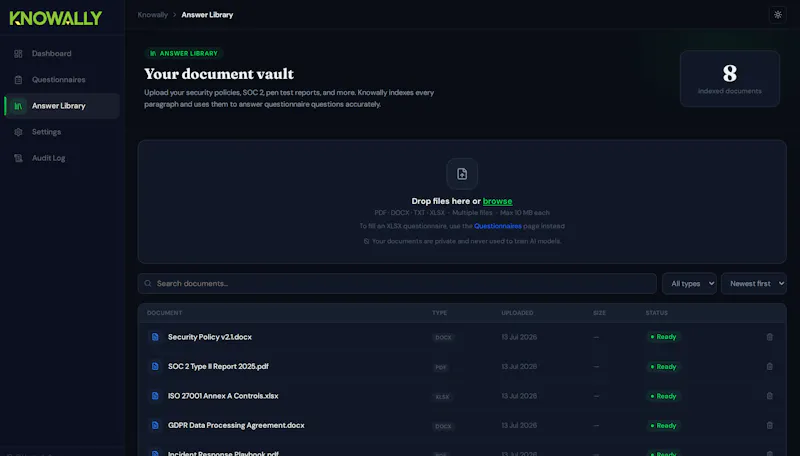Click the Answer Library books icon
800x456 pixels.
[x=18, y=106]
